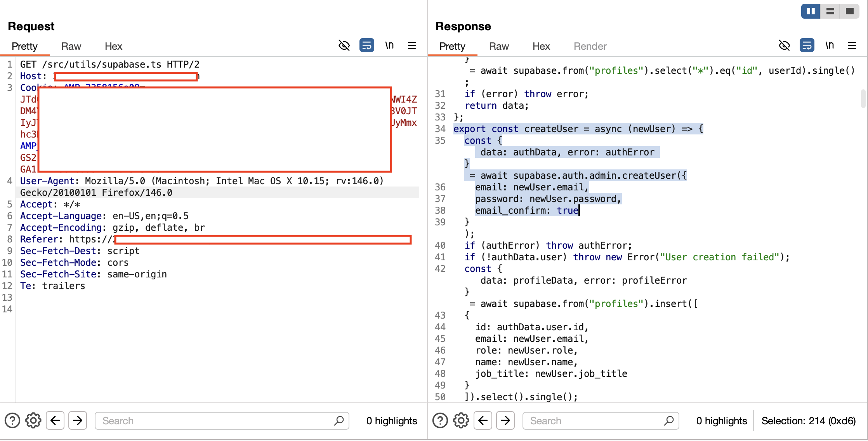Select the Raw tab in Request panel
The height and width of the screenshot is (441, 868).
click(x=71, y=46)
